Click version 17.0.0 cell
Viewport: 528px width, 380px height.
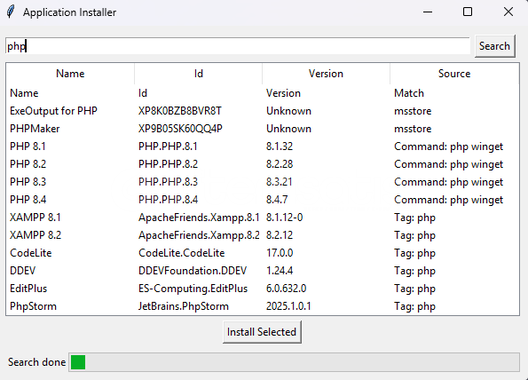point(279,253)
